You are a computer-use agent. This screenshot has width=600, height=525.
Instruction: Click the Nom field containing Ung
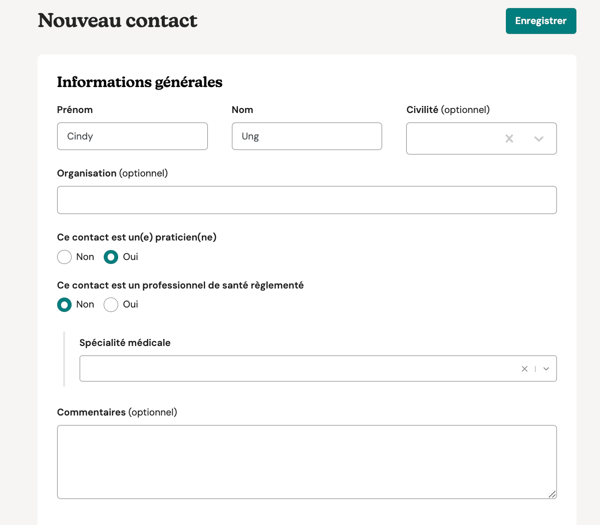306,136
